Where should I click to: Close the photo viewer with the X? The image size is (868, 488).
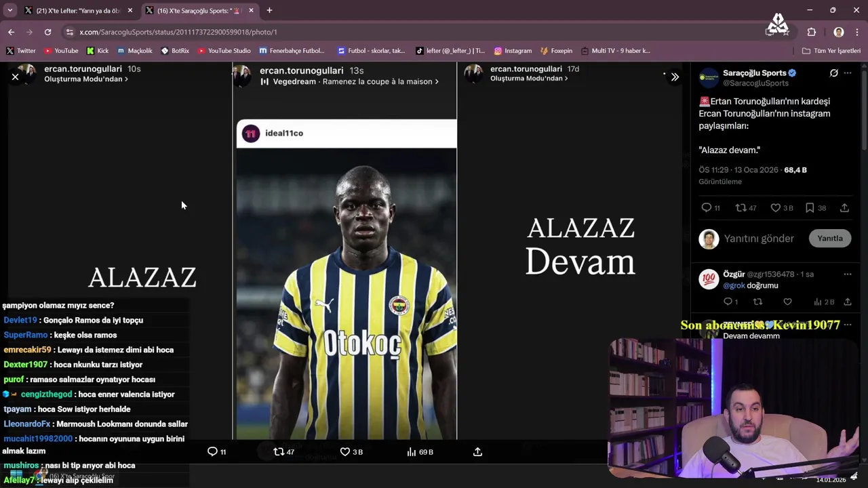pos(15,77)
